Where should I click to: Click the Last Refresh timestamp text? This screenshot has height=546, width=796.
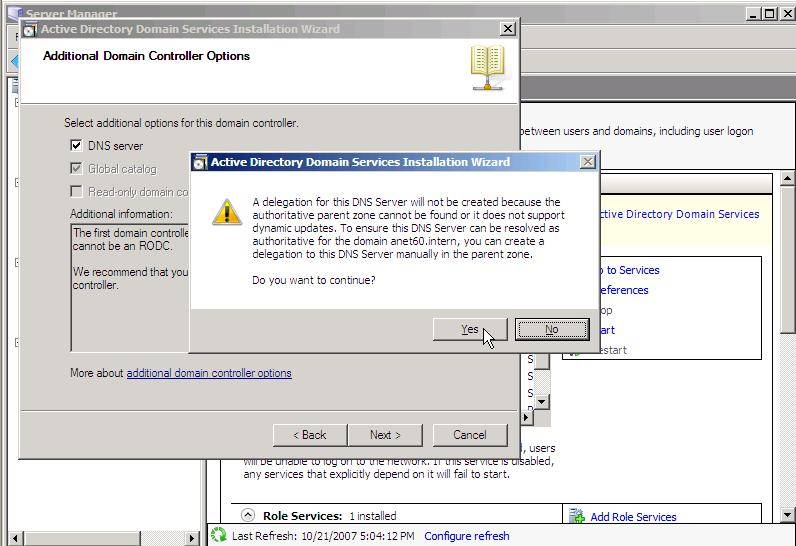point(358,536)
